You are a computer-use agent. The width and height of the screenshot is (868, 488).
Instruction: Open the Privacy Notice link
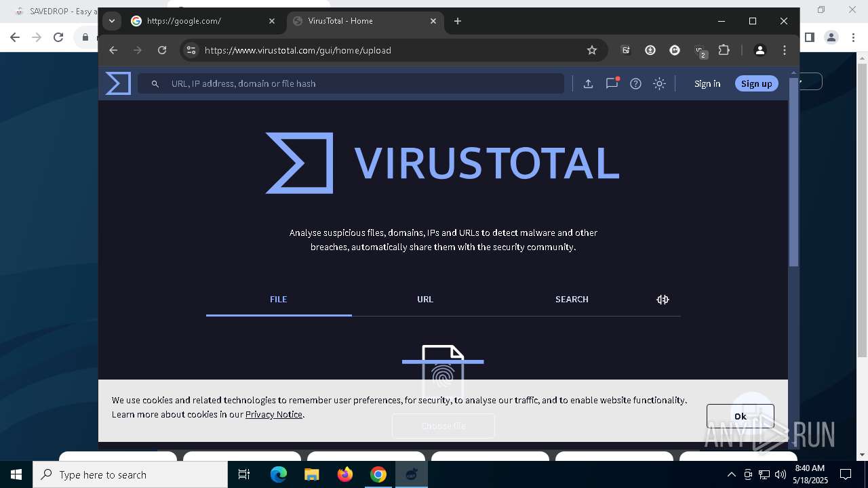coord(274,414)
